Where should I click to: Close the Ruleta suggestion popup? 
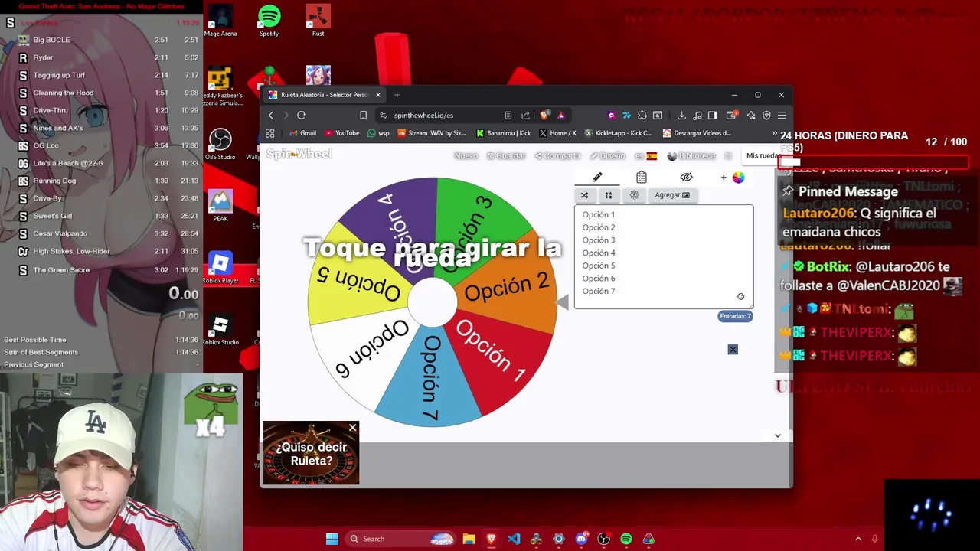tap(352, 428)
